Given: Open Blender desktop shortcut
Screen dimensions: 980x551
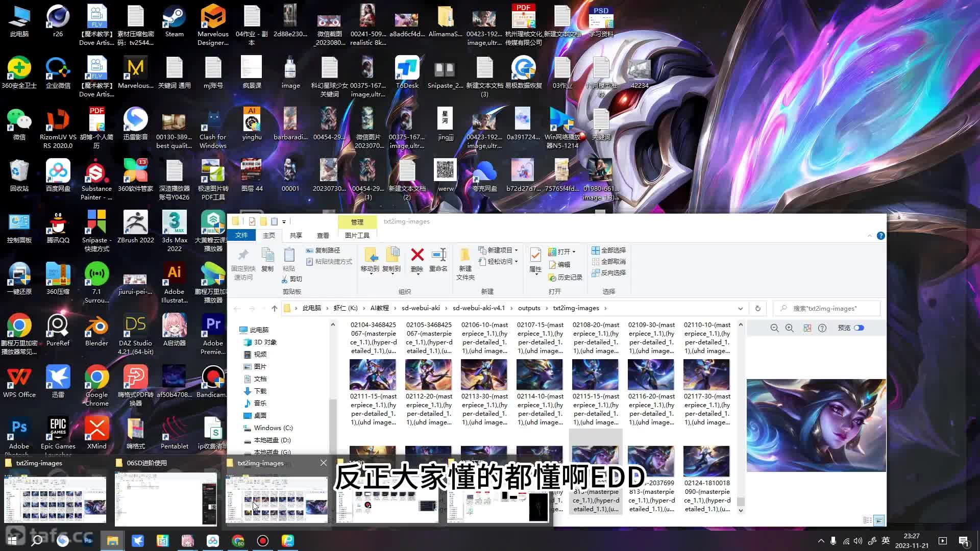Looking at the screenshot, I should (97, 331).
